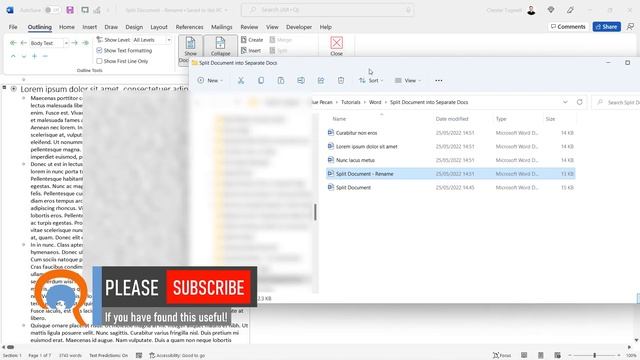This screenshot has height=360, width=640.
Task: Open the Developer ribbon tab
Action: (x=299, y=27)
